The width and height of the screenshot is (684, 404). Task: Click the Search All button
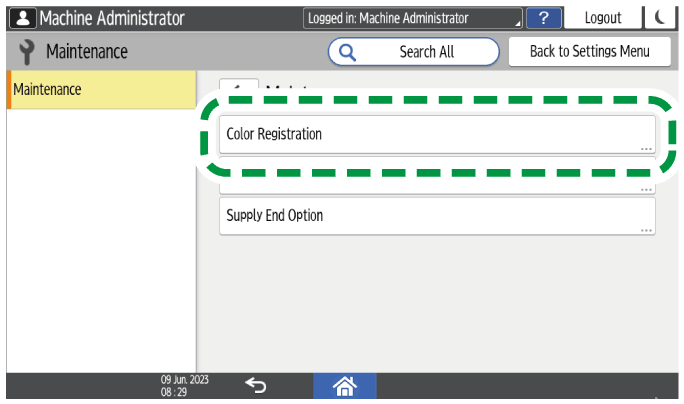[x=413, y=52]
